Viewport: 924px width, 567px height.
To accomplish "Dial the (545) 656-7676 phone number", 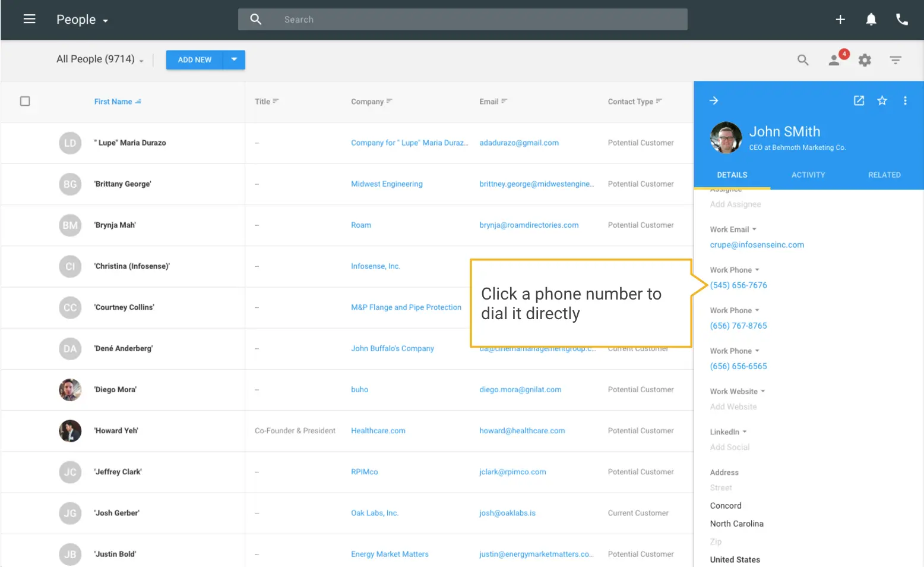I will (x=738, y=285).
